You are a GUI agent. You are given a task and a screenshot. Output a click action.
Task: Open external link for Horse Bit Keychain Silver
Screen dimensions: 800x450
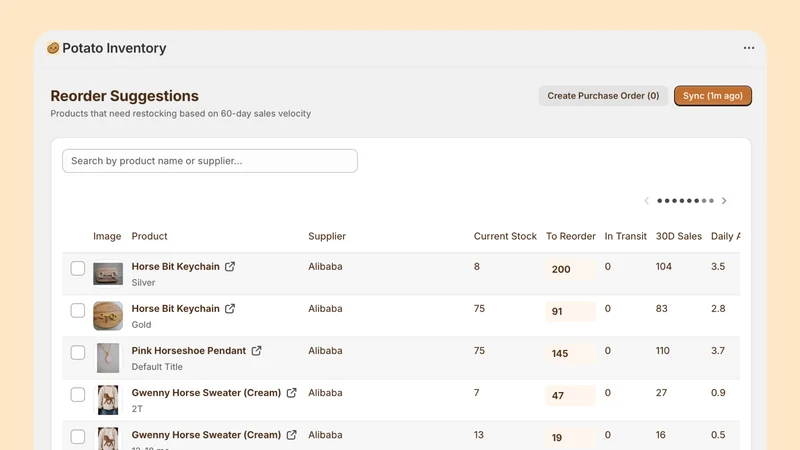230,266
